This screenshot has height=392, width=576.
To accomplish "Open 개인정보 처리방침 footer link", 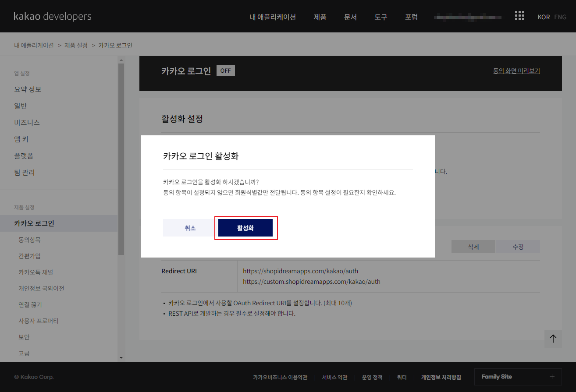I will click(x=441, y=377).
